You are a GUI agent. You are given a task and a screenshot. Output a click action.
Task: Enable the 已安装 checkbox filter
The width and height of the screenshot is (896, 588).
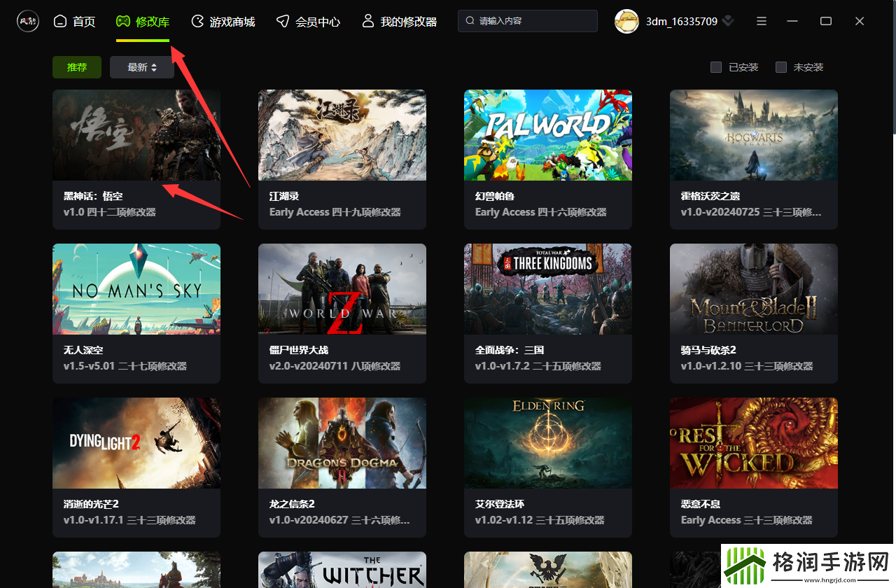(716, 67)
